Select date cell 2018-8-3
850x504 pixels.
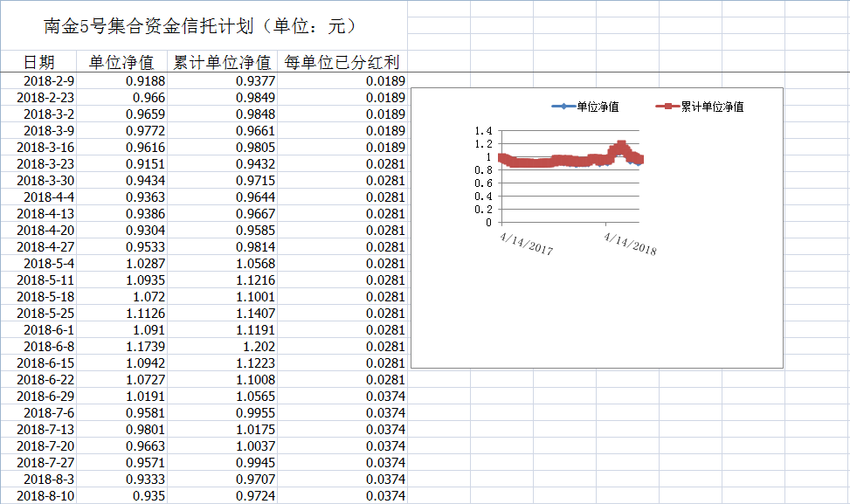38,479
